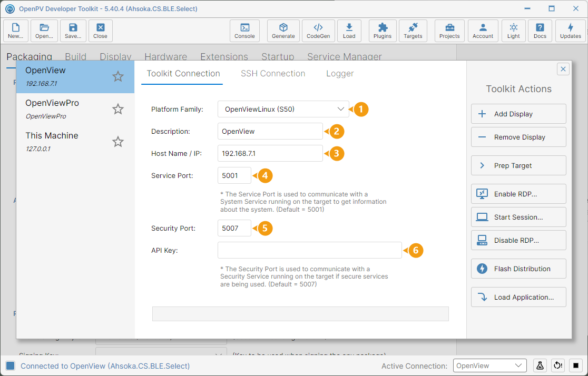Click the Start Session button
Image resolution: width=588 pixels, height=376 pixels.
tap(518, 217)
